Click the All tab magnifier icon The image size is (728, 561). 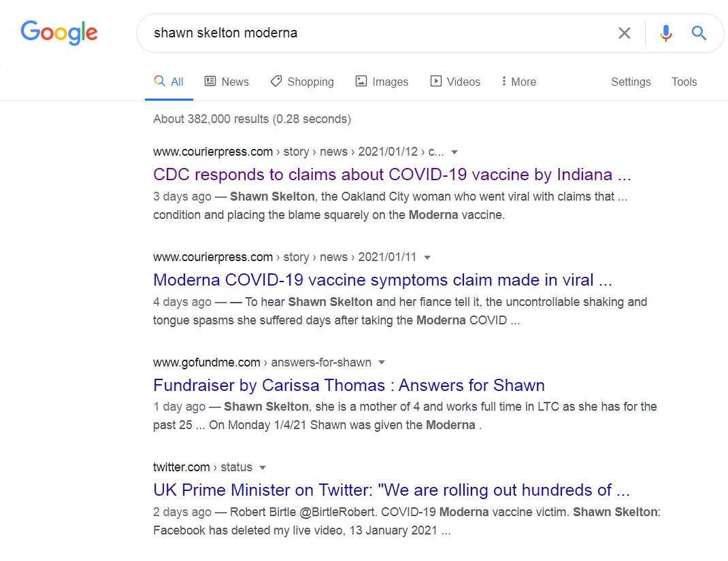pyautogui.click(x=160, y=81)
